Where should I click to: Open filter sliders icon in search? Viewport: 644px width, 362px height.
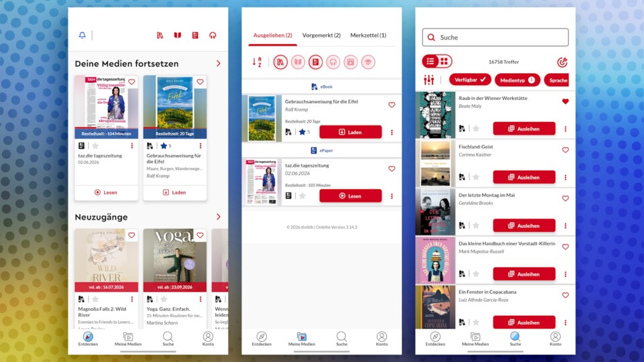tap(429, 80)
